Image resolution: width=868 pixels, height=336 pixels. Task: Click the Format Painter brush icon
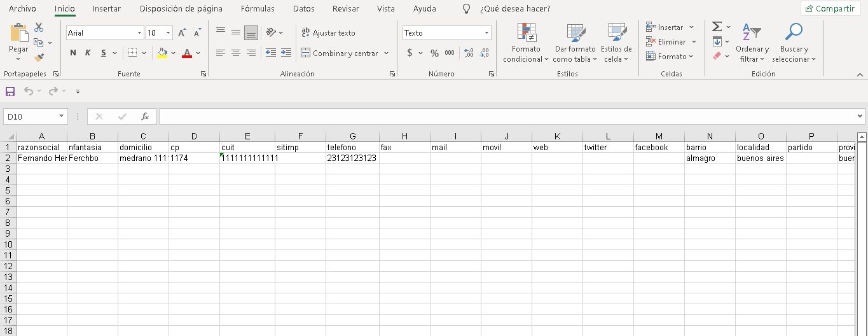pos(39,58)
